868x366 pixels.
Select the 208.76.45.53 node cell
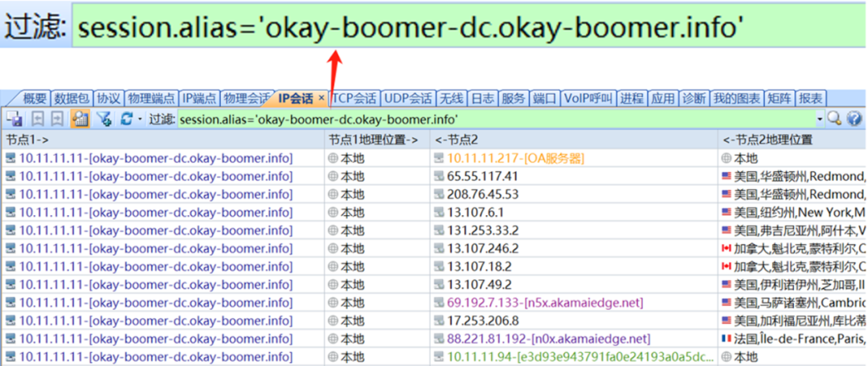click(574, 194)
